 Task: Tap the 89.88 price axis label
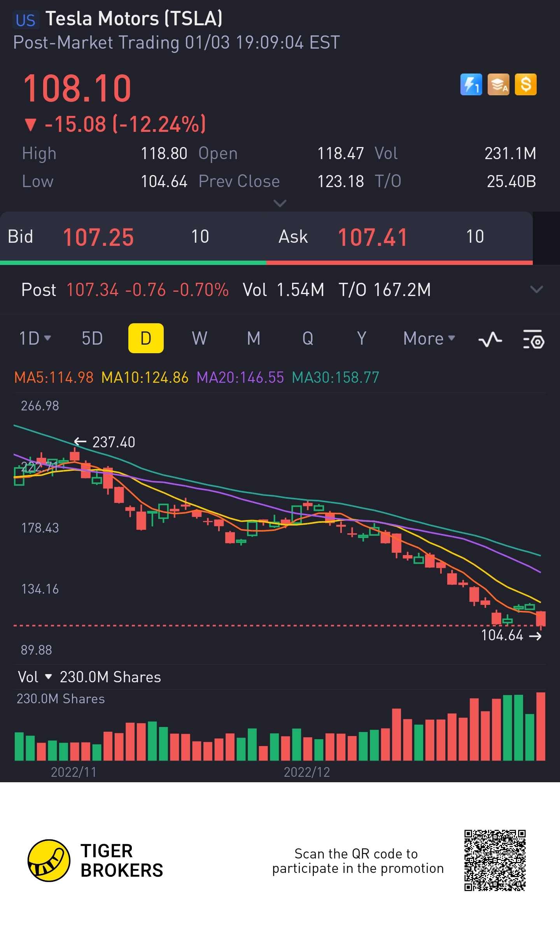(x=37, y=650)
